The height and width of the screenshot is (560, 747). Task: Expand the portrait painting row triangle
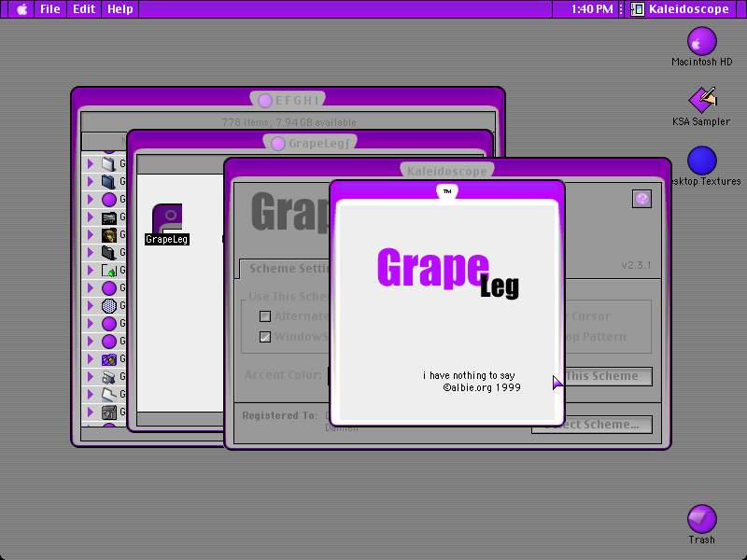click(90, 235)
